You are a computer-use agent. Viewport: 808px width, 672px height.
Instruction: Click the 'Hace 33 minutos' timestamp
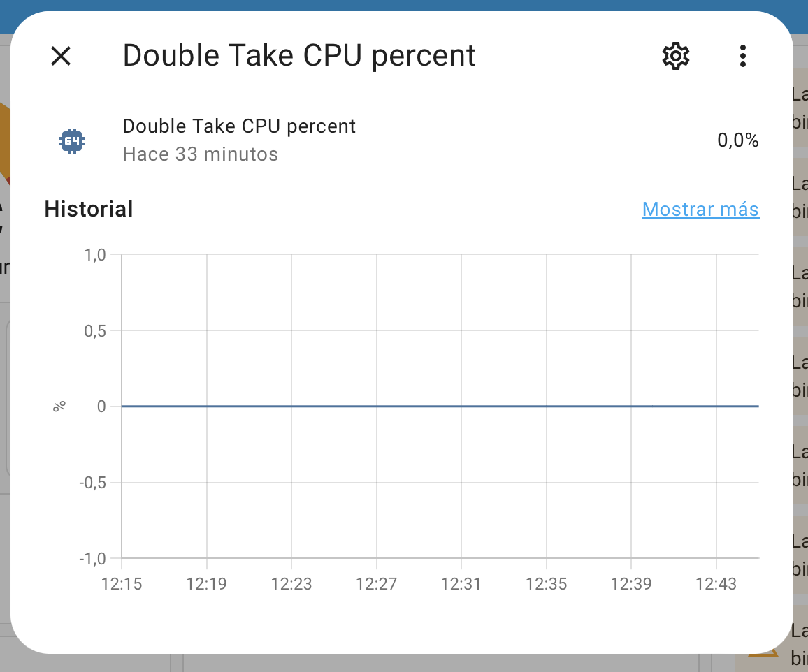pos(200,154)
